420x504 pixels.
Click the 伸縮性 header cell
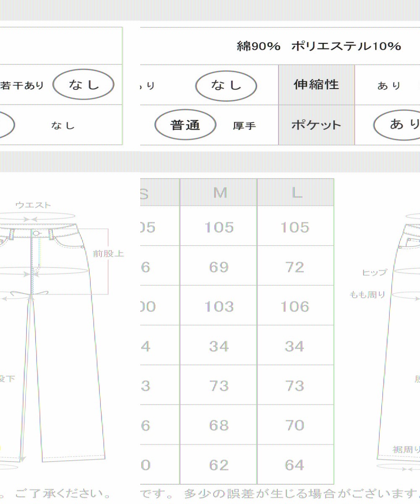point(316,84)
